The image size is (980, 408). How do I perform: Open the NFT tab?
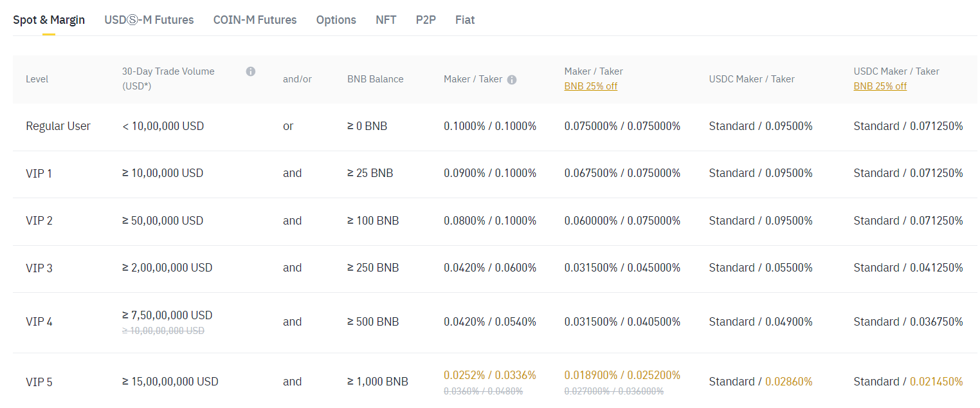[x=386, y=20]
